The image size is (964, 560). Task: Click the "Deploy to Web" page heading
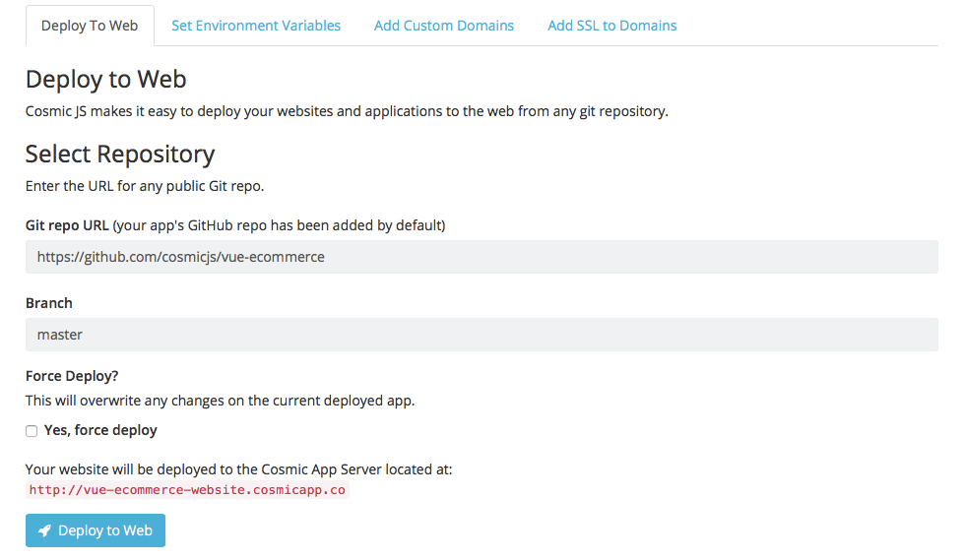tap(105, 79)
